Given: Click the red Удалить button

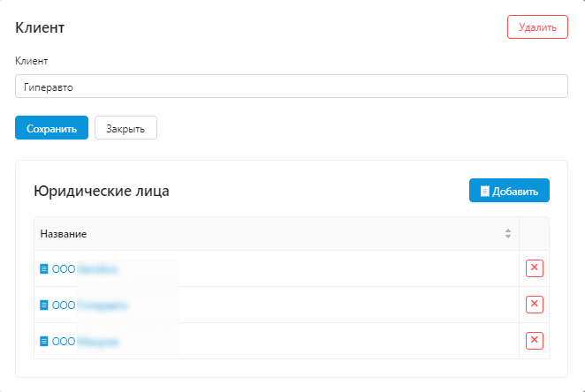Looking at the screenshot, I should pyautogui.click(x=537, y=27).
